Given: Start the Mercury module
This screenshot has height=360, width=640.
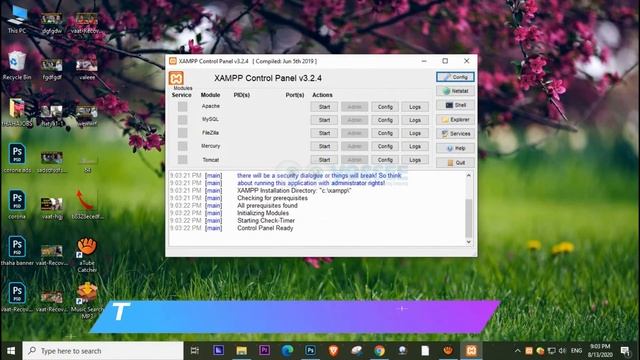Looking at the screenshot, I should [x=324, y=146].
